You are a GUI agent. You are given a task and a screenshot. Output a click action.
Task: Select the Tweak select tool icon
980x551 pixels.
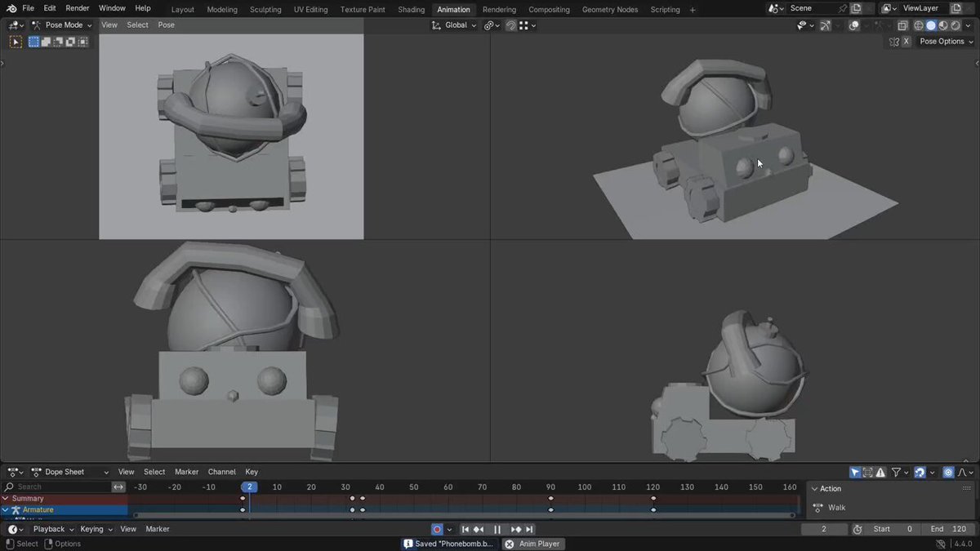coord(16,42)
